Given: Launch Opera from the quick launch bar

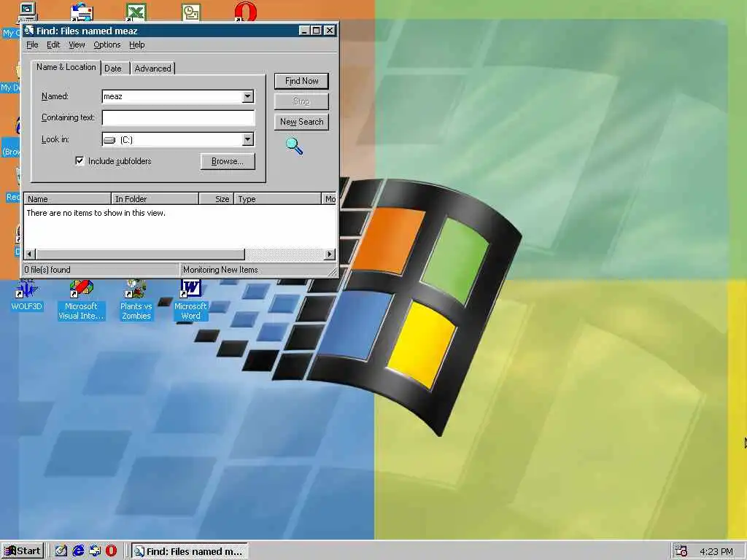Looking at the screenshot, I should click(x=111, y=551).
